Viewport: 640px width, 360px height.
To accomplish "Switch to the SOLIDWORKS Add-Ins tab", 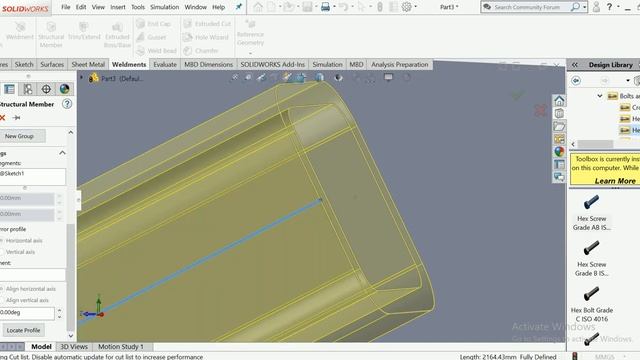I will click(273, 64).
